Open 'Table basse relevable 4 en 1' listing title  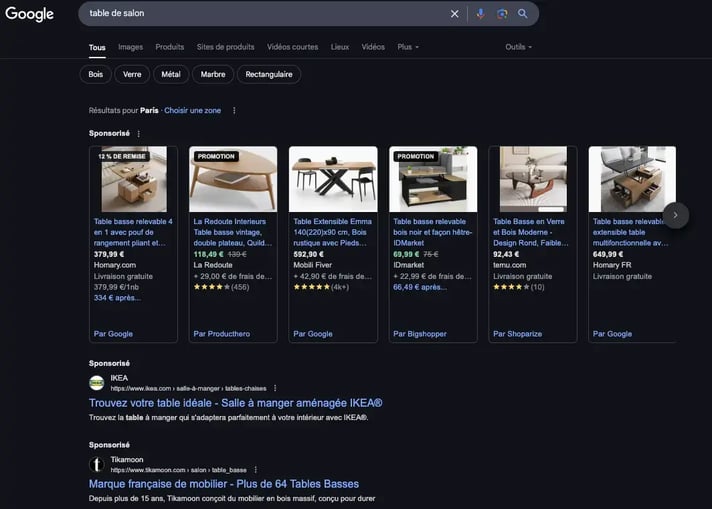133,232
